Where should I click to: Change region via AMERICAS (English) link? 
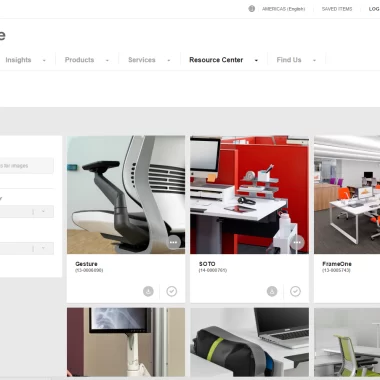283,9
